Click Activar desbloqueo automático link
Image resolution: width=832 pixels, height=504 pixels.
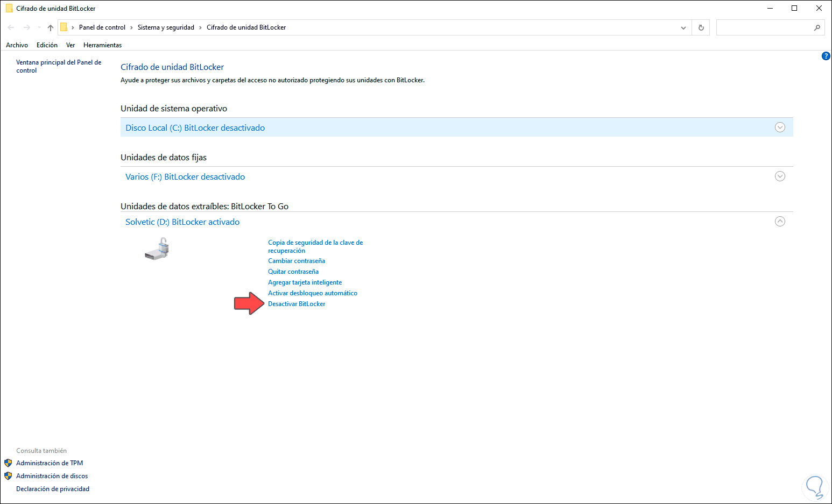tap(313, 293)
